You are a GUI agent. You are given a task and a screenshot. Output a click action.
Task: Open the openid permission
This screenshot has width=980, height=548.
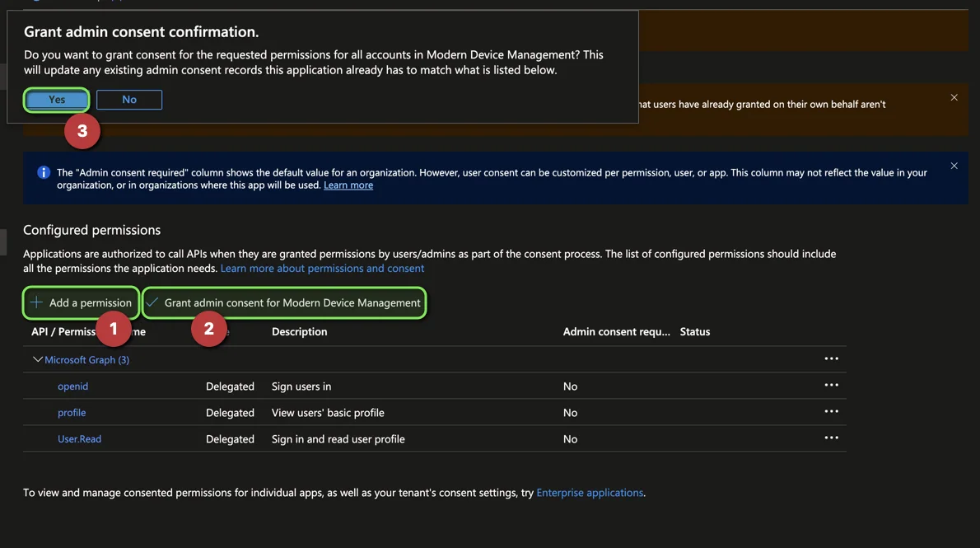[73, 386]
